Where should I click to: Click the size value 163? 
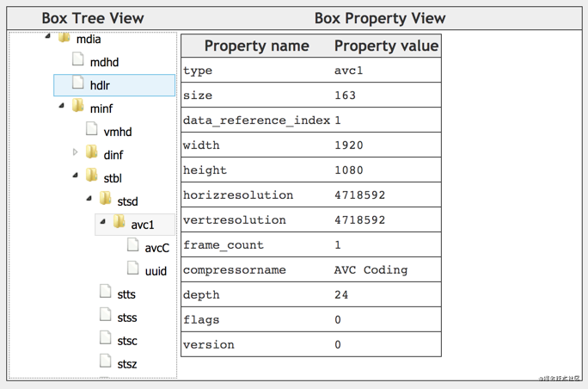coord(345,96)
